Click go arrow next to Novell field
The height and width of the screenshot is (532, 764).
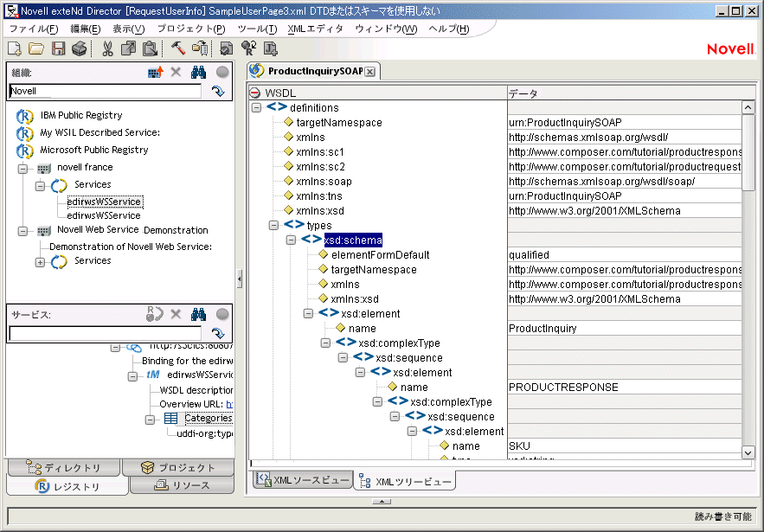(218, 91)
